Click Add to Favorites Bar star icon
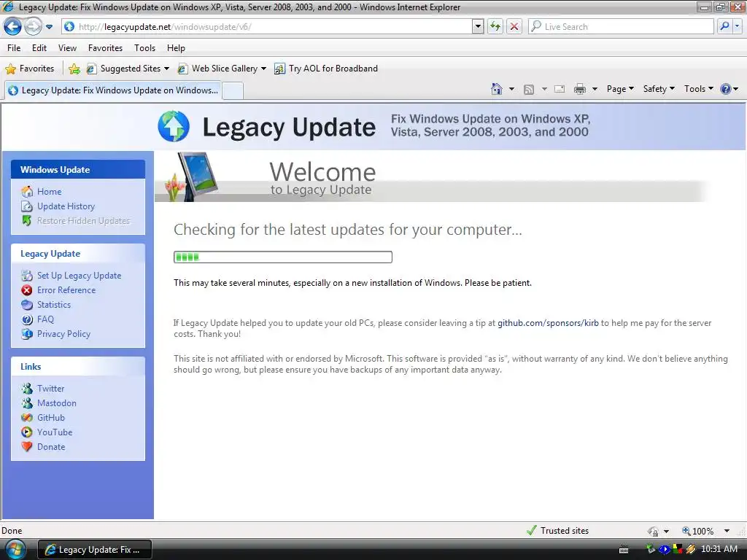Screen dimensions: 747x560 click(74, 69)
